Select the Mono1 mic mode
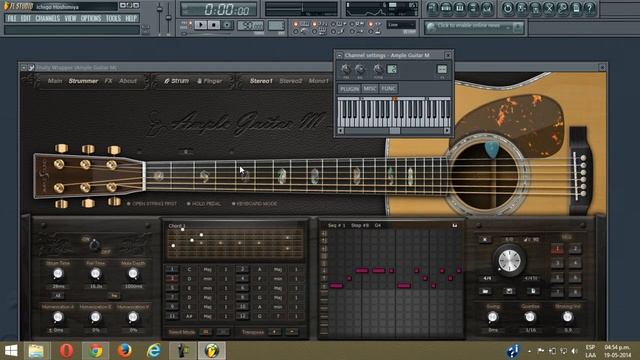Screen dimensions: 640x360 tap(318, 81)
